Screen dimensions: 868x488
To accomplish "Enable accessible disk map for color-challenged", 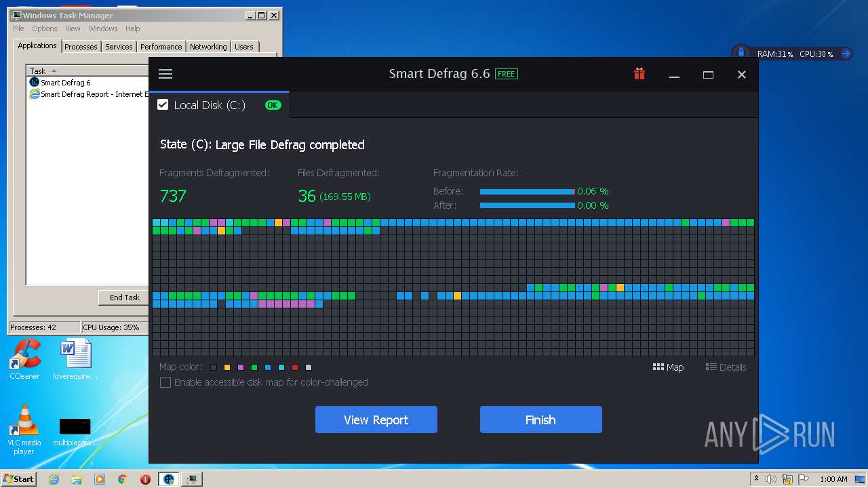I will tap(165, 382).
